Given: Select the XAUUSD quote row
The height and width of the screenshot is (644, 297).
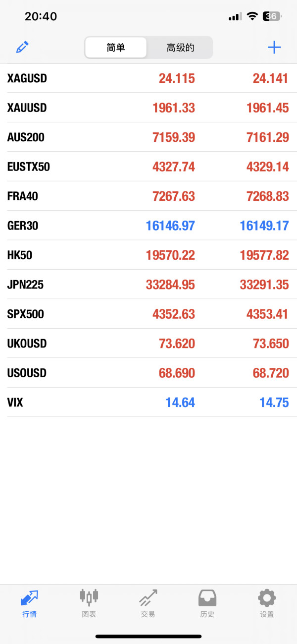Looking at the screenshot, I should (x=148, y=108).
